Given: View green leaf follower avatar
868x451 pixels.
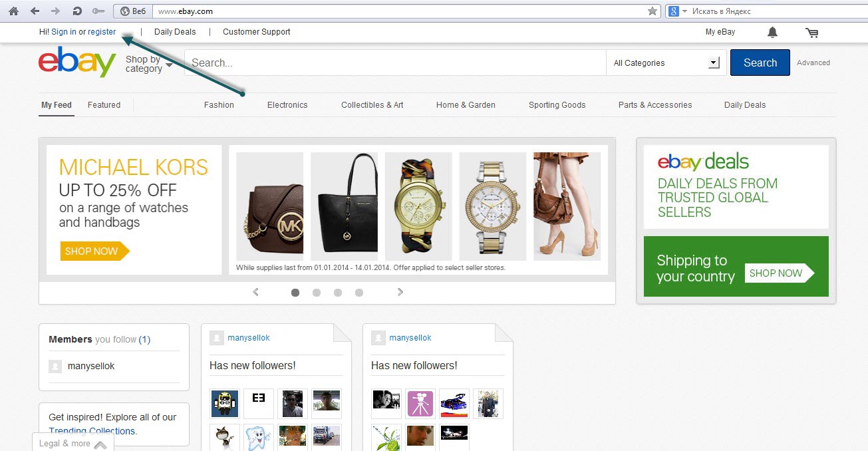Looking at the screenshot, I should coord(386,436).
